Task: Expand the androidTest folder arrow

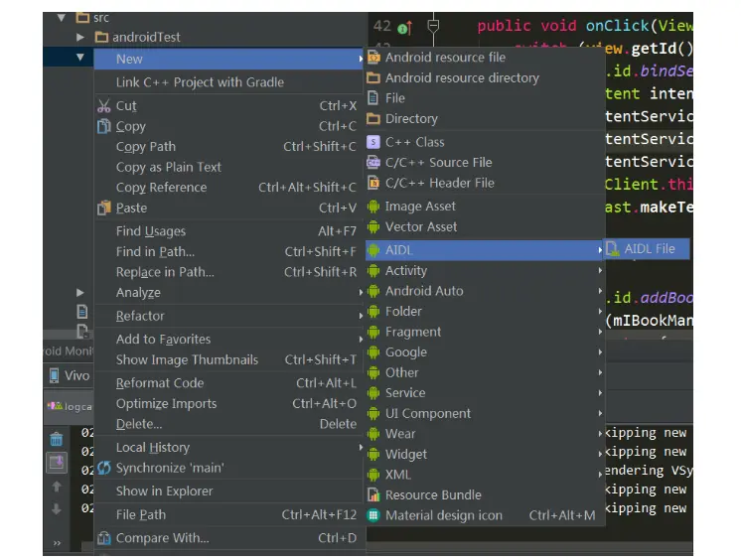Action: point(80,37)
